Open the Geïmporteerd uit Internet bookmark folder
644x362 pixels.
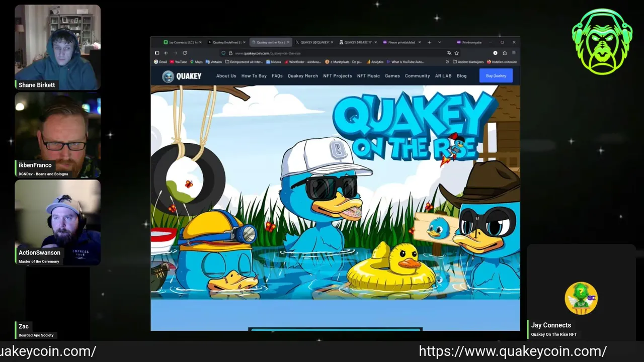point(244,62)
